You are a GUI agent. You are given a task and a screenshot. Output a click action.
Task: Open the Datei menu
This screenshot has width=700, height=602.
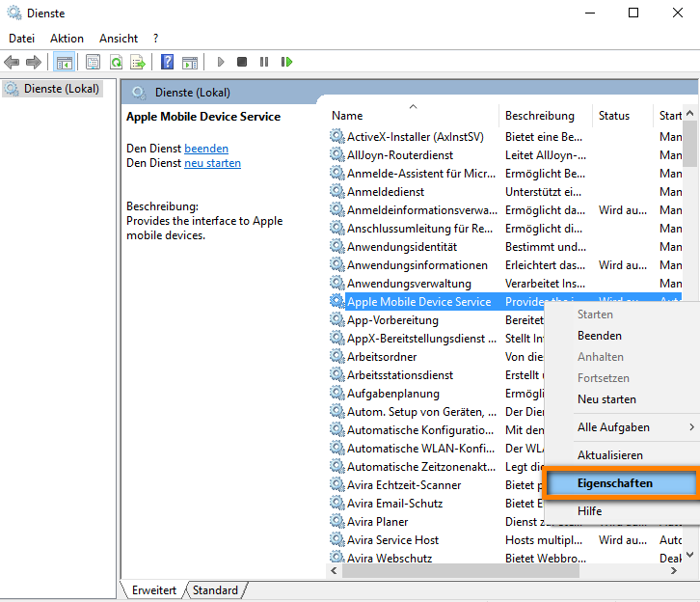tap(21, 39)
